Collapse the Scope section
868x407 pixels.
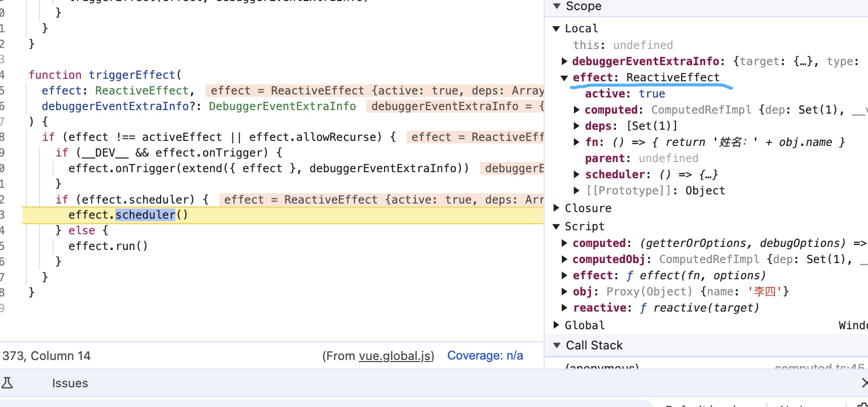557,7
